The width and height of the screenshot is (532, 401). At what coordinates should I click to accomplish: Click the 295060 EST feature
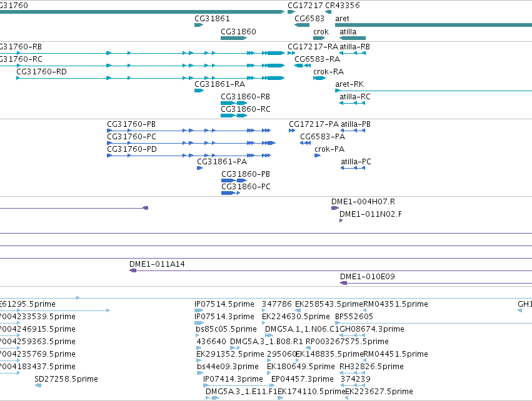click(269, 360)
